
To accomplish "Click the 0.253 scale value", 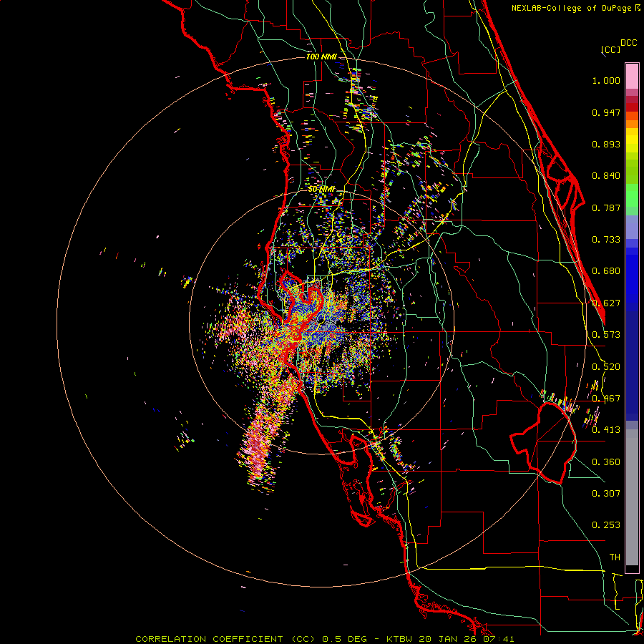I will pyautogui.click(x=606, y=525).
